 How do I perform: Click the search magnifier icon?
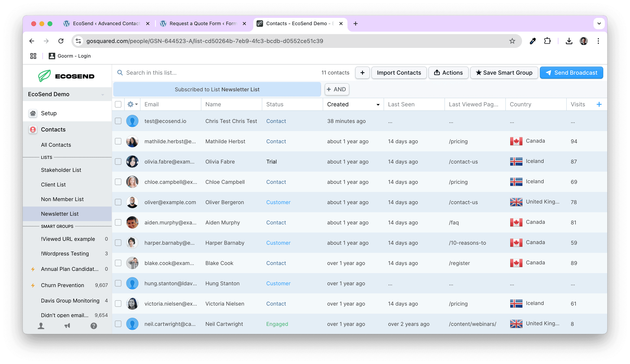point(120,73)
